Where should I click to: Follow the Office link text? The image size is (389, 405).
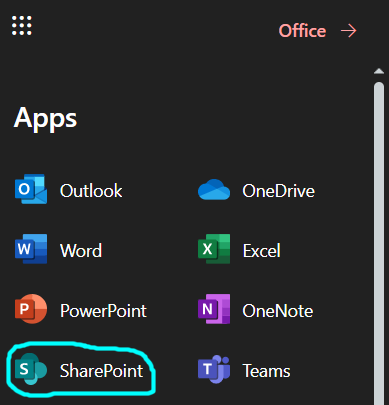coord(302,31)
